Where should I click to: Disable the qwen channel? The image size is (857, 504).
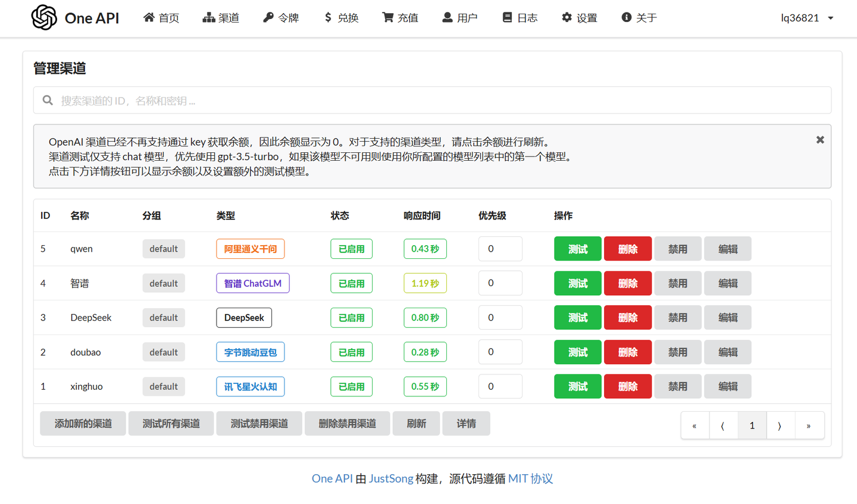tap(677, 249)
